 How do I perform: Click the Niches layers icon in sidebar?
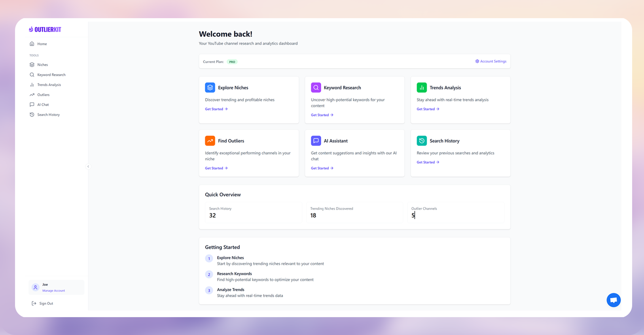[32, 65]
